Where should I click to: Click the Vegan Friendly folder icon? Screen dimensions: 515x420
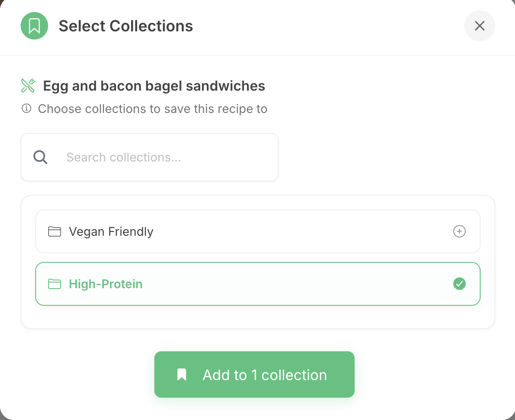click(x=54, y=231)
